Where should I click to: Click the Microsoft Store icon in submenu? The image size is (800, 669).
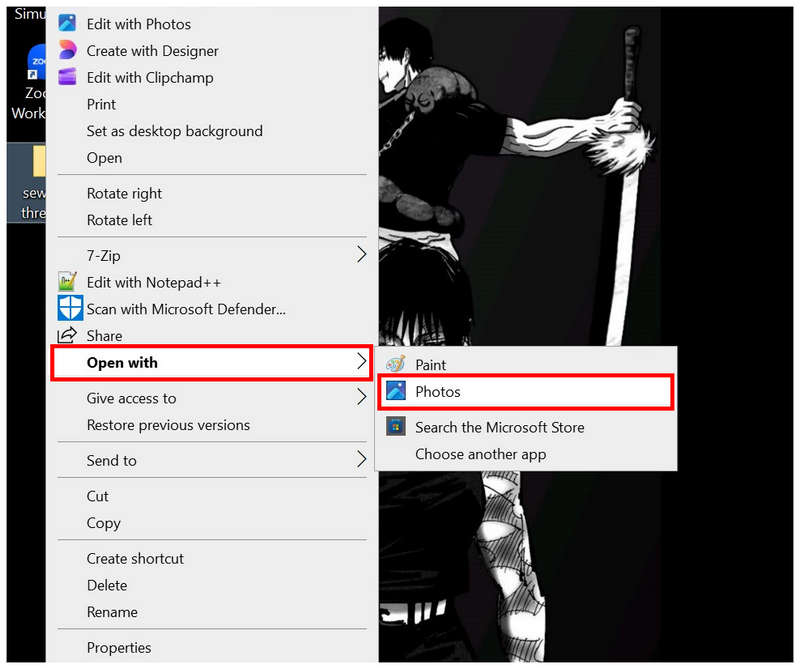pos(395,427)
